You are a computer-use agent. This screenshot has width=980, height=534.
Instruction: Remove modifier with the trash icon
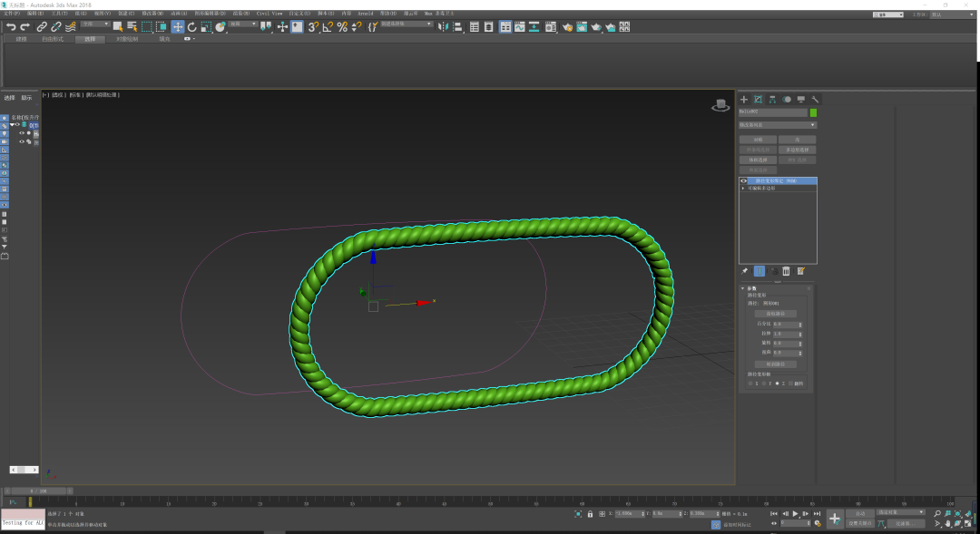786,271
